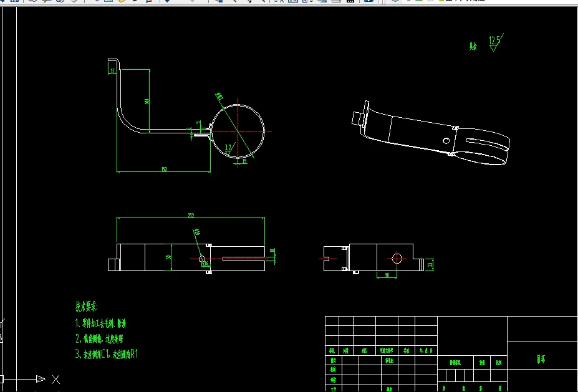
Task: Pick the small hole circle in right view
Action: (397, 258)
